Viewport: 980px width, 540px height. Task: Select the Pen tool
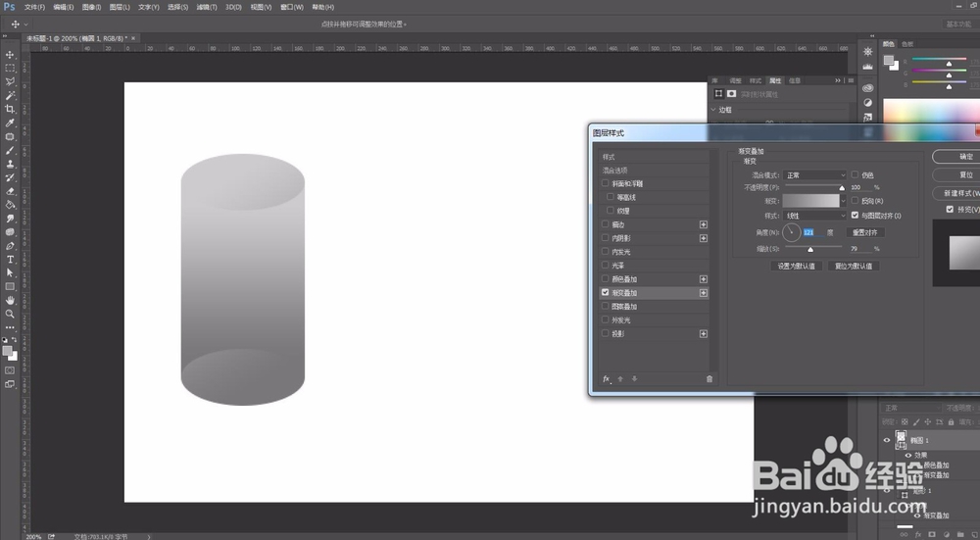pos(10,246)
